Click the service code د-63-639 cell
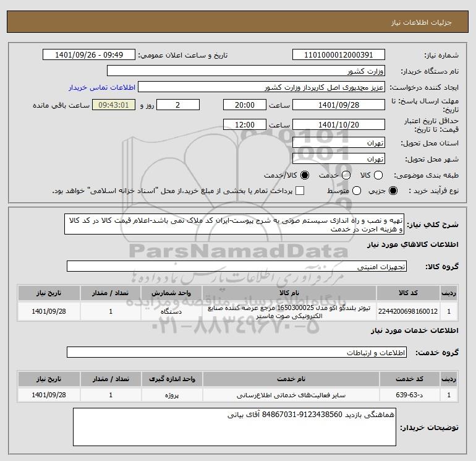The width and height of the screenshot is (476, 461). [409, 395]
